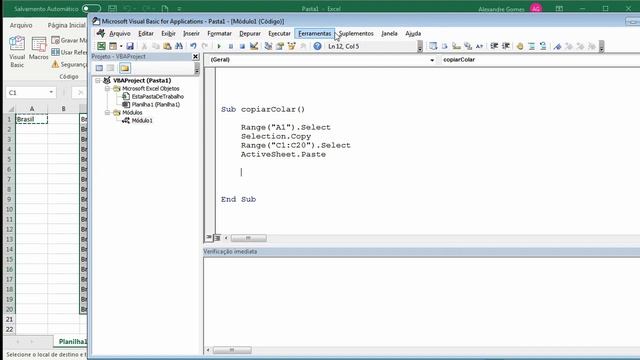Close the Projeto - VBAProject panel

click(x=196, y=56)
